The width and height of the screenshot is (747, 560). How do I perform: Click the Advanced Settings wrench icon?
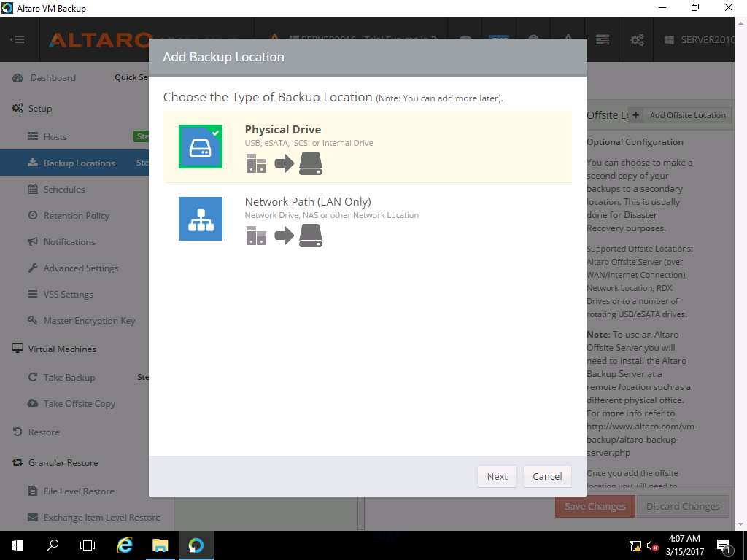(x=33, y=268)
